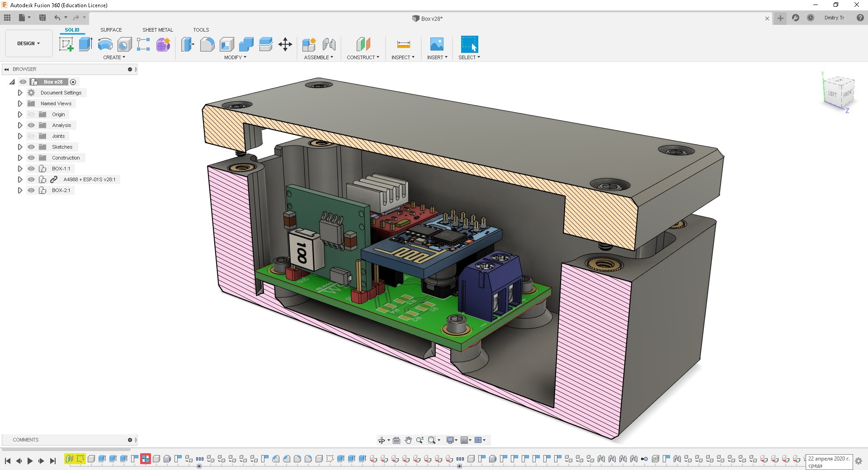Image resolution: width=868 pixels, height=470 pixels.
Task: Click the Look At icon
Action: (396, 440)
